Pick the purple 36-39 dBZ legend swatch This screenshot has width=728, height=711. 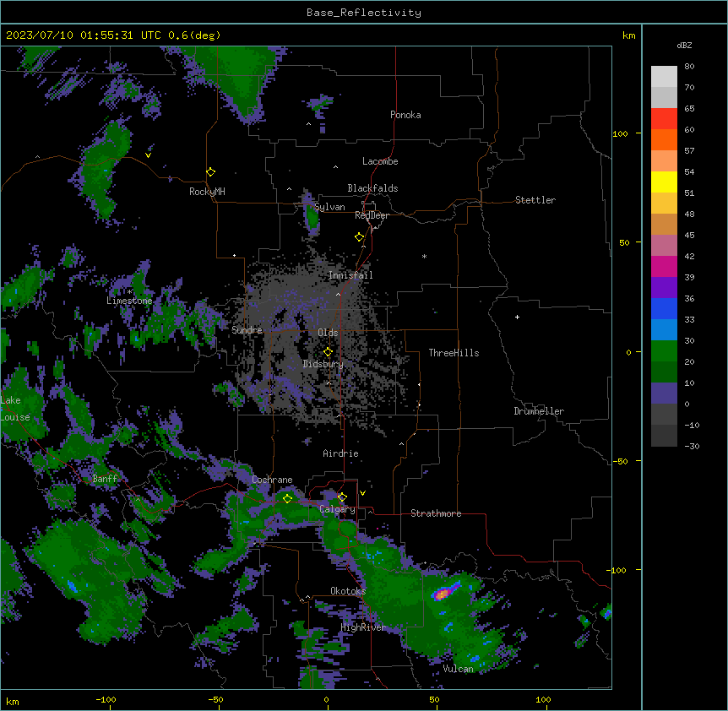664,288
